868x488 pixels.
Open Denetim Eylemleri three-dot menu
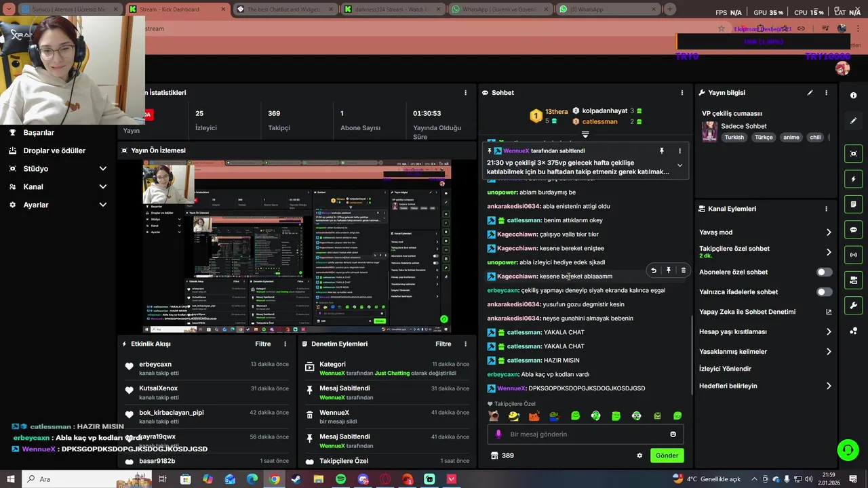pos(465,344)
